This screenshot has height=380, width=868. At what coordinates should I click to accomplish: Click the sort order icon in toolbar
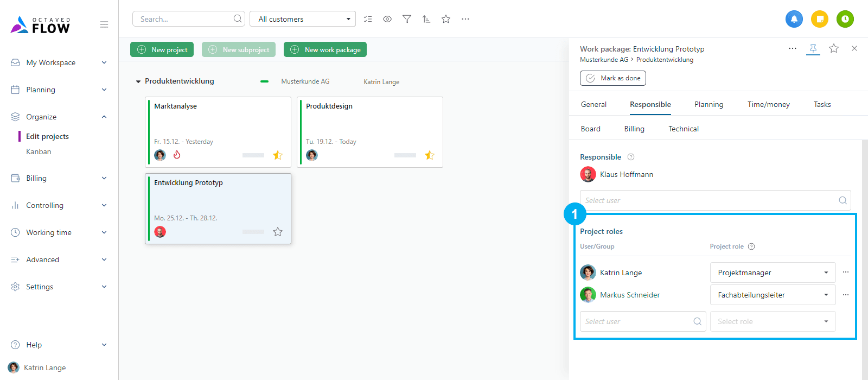(426, 19)
